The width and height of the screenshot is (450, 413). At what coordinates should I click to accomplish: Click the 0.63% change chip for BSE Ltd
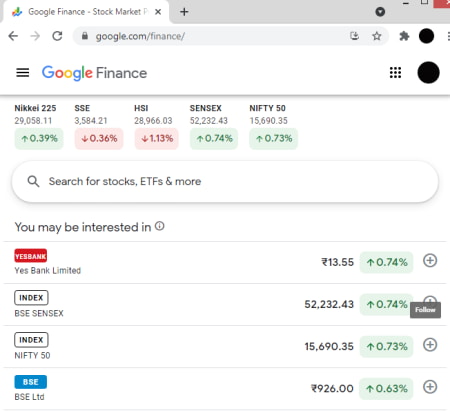pyautogui.click(x=386, y=389)
